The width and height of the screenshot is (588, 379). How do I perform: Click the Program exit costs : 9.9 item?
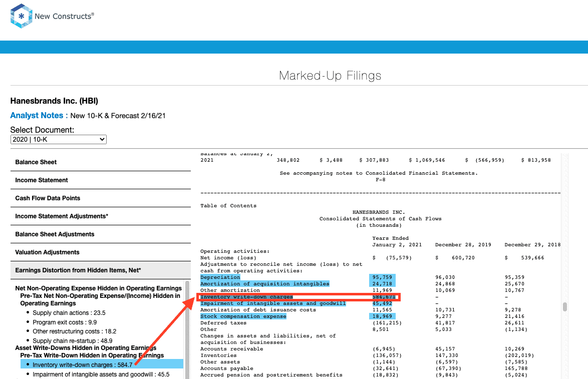[x=65, y=322]
